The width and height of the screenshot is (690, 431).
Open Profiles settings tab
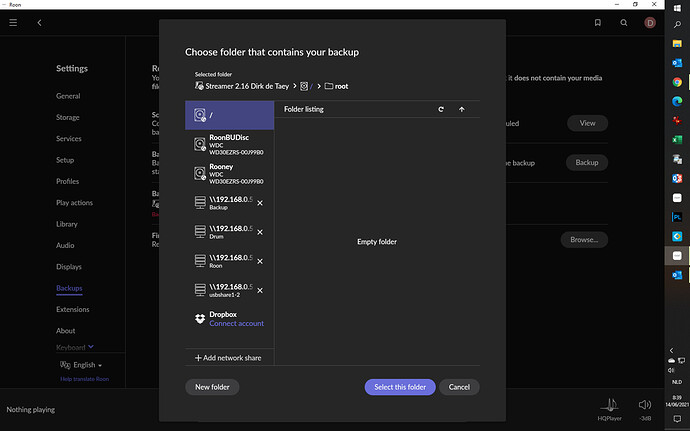[x=67, y=181]
